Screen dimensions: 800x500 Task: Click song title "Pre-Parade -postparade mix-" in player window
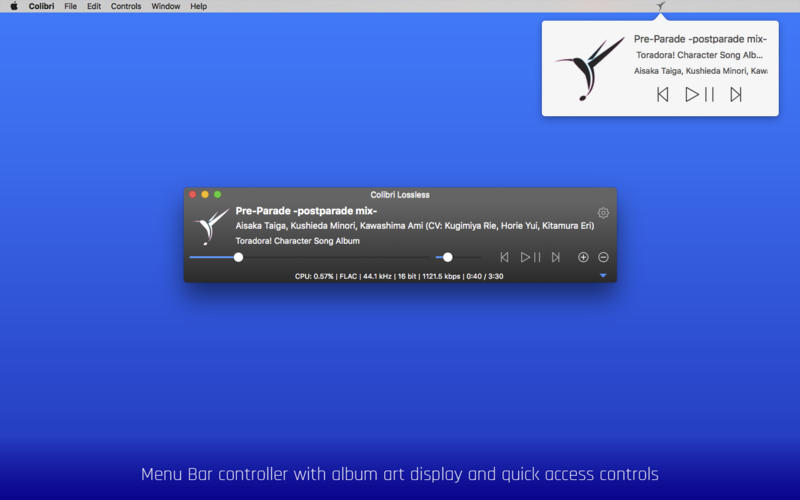(x=306, y=211)
